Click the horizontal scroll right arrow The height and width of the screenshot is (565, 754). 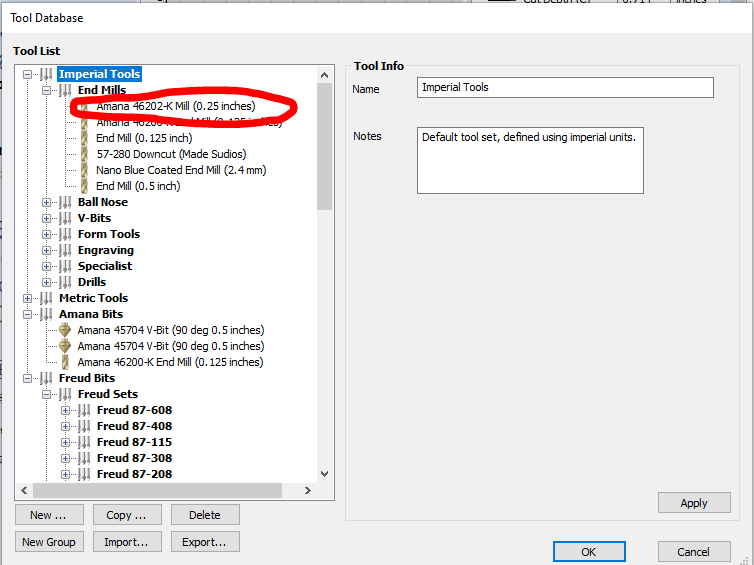coord(308,490)
